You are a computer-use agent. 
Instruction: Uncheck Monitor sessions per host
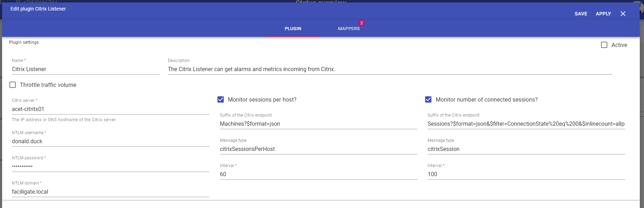click(x=221, y=99)
